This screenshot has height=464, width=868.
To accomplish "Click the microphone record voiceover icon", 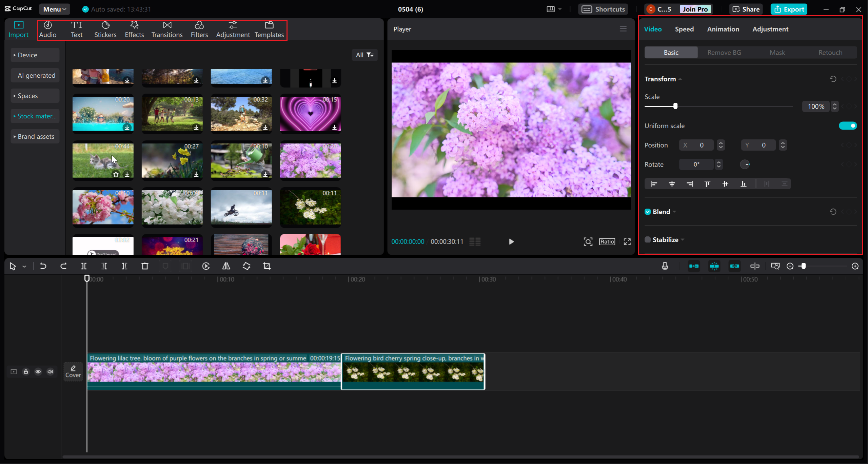I will 665,266.
